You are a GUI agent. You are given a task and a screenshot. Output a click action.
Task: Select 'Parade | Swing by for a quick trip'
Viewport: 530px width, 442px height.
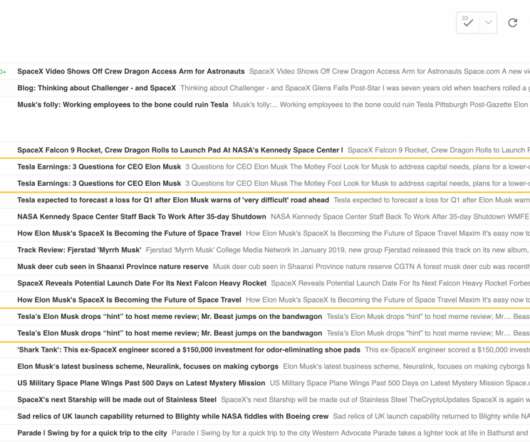(265, 433)
